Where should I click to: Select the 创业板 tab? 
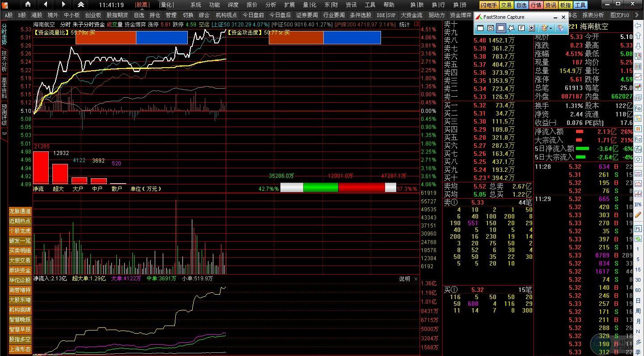tap(93, 15)
